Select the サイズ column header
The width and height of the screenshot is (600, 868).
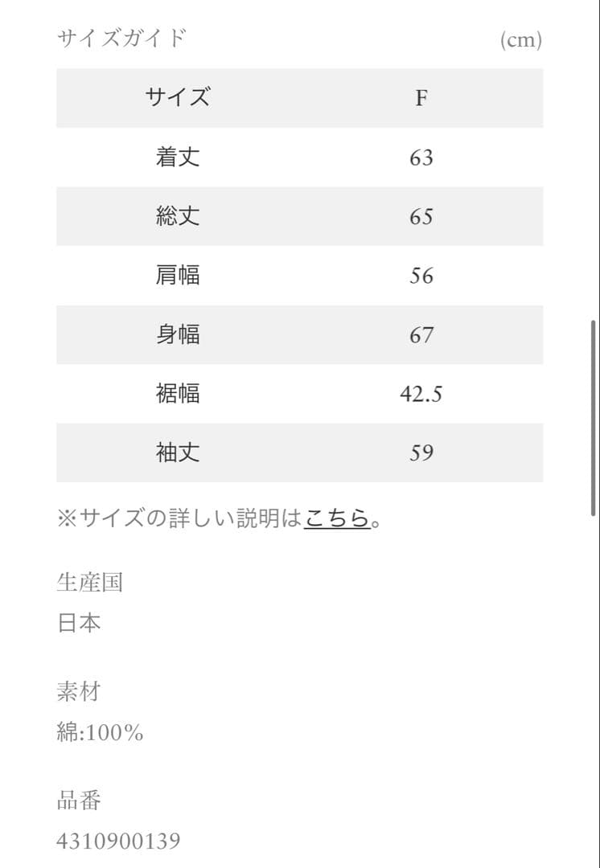pyautogui.click(x=178, y=98)
